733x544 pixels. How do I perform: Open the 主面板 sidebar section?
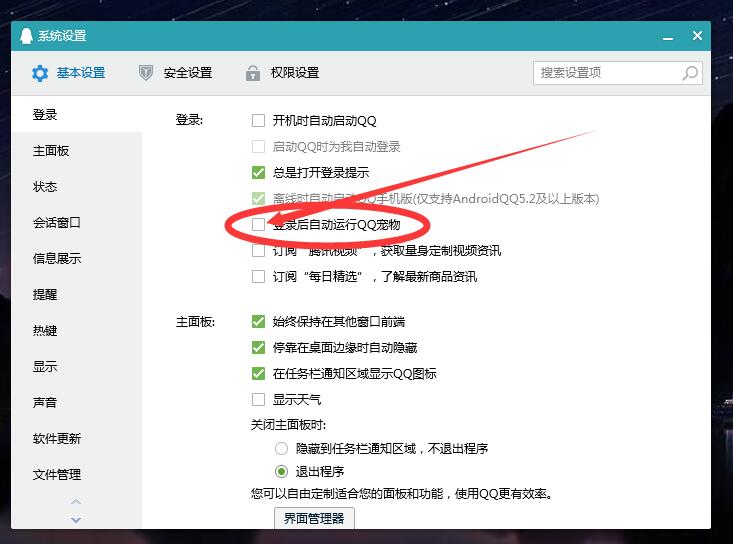click(x=51, y=151)
